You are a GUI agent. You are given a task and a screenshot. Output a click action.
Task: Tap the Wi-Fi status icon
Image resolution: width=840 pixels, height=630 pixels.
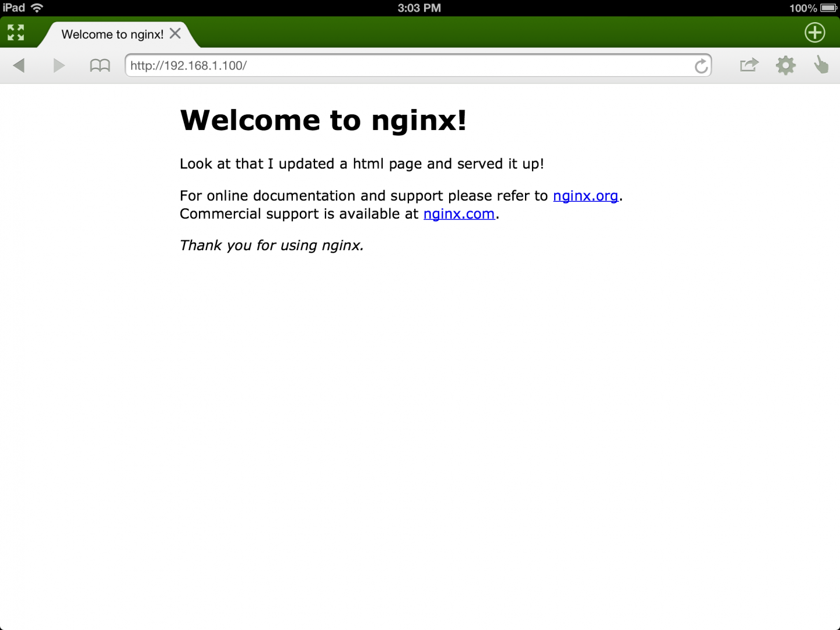pyautogui.click(x=37, y=8)
